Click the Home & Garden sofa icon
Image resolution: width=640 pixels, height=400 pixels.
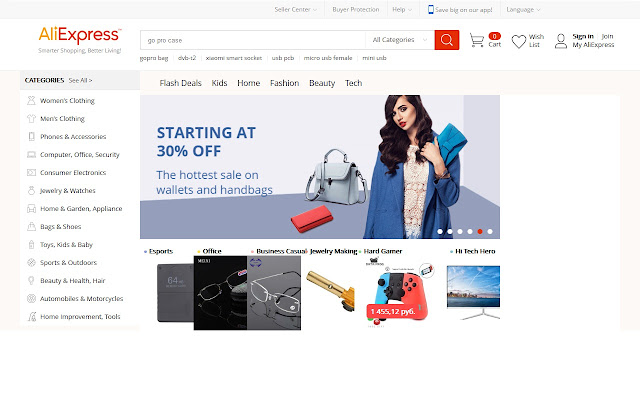[31, 209]
